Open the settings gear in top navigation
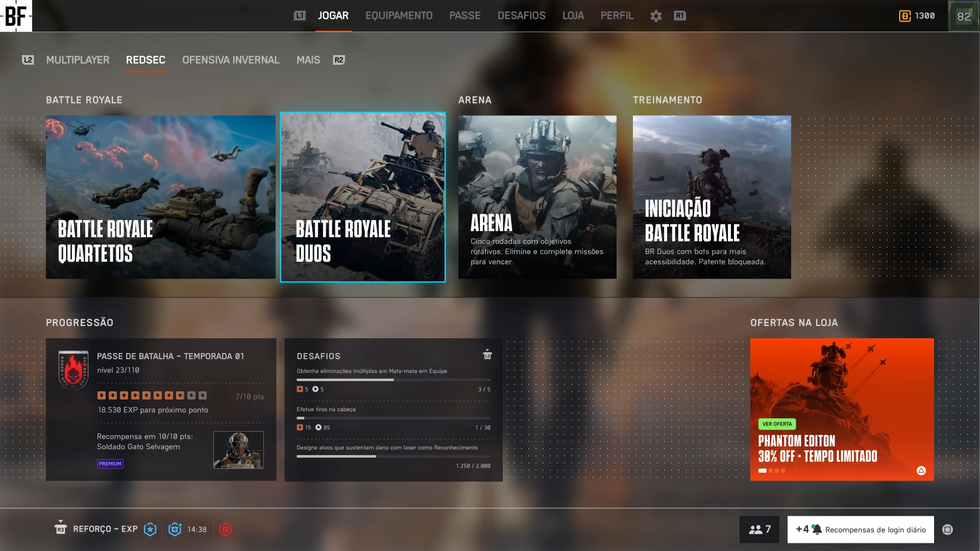Screen dimensions: 980x551 pos(656,16)
